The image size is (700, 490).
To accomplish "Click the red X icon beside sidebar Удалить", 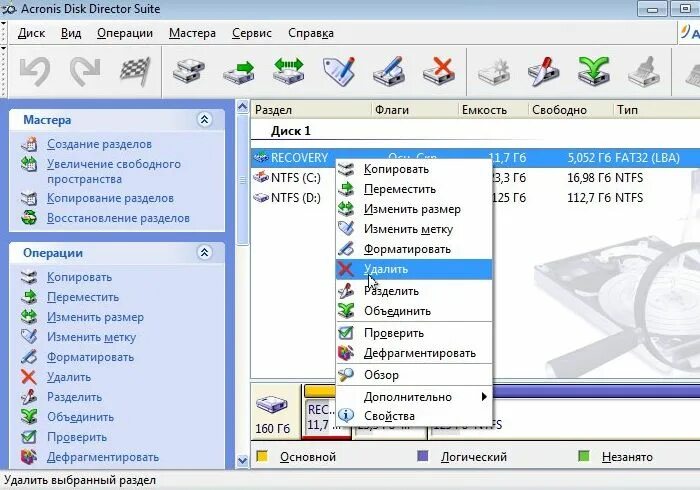I will 29,377.
